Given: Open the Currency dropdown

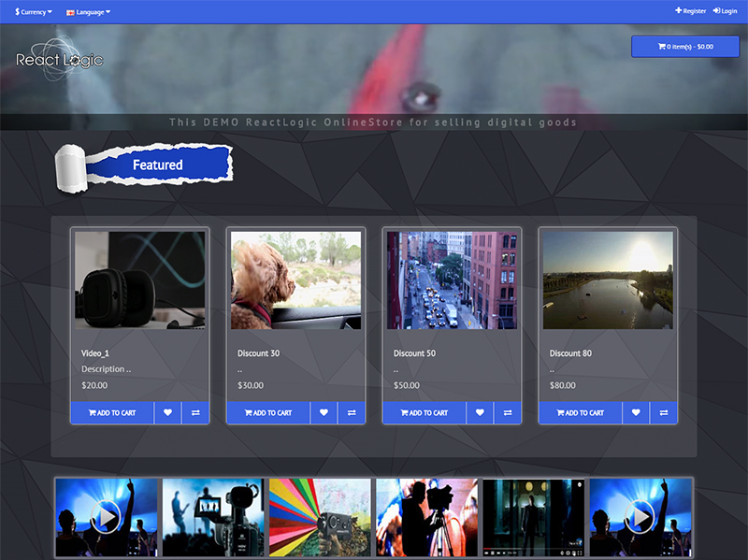Looking at the screenshot, I should click(x=34, y=11).
